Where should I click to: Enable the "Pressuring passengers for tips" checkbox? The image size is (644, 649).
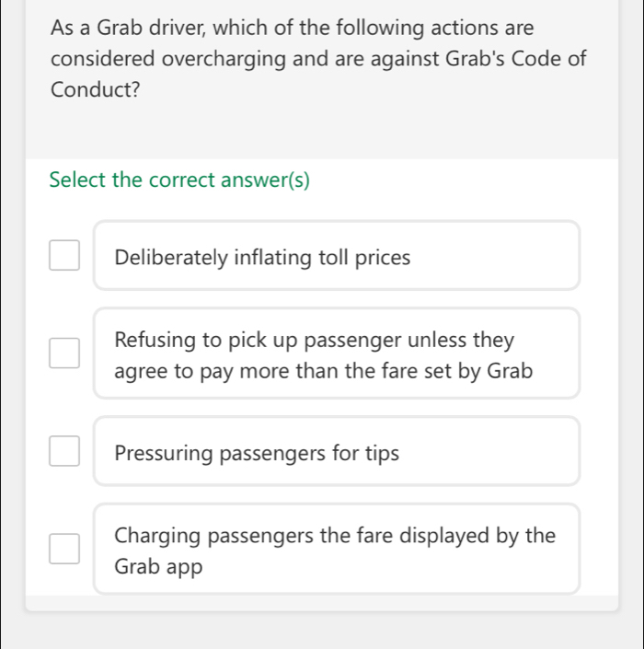coord(64,452)
